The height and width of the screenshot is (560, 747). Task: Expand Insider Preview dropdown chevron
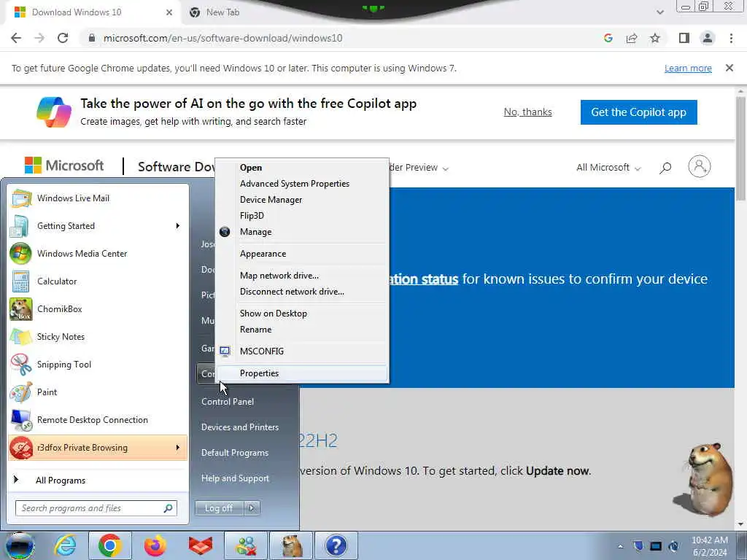(x=446, y=168)
